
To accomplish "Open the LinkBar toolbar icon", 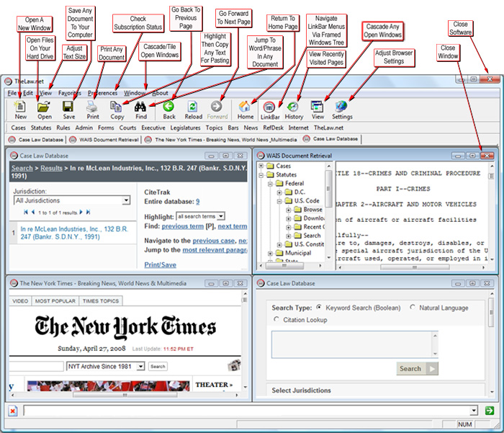I will click(x=269, y=107).
